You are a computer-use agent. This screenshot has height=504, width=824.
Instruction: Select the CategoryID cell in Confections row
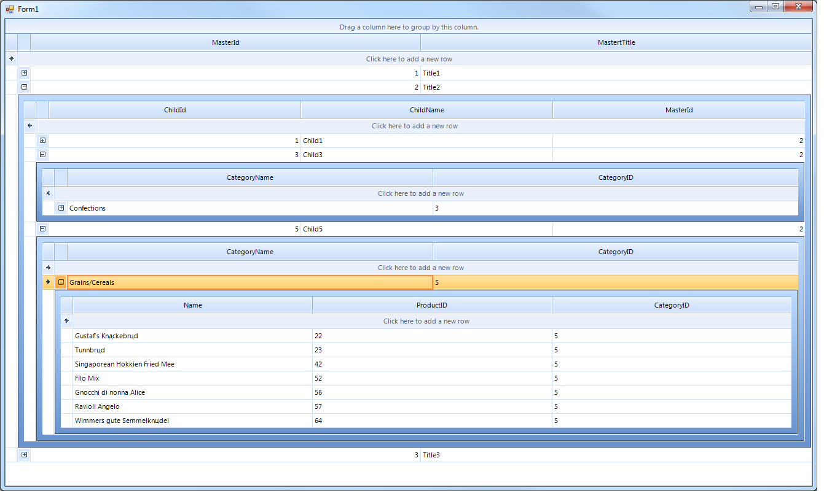[x=616, y=208]
